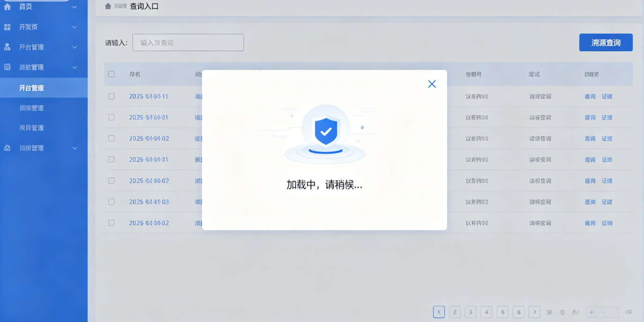644x322 pixels.
Task: Switch to the 团能管理 sidebar item
Action: click(x=44, y=107)
